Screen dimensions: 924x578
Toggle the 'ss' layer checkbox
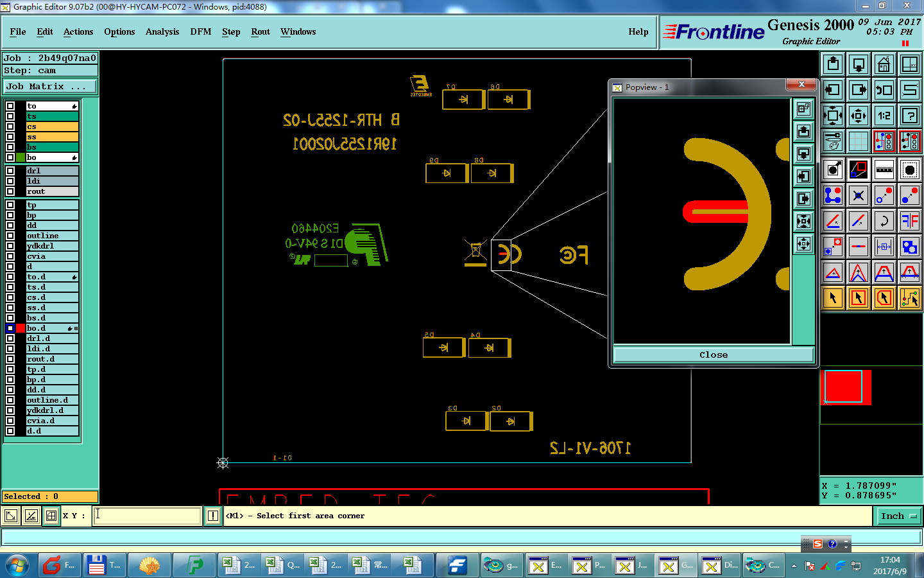tap(10, 137)
